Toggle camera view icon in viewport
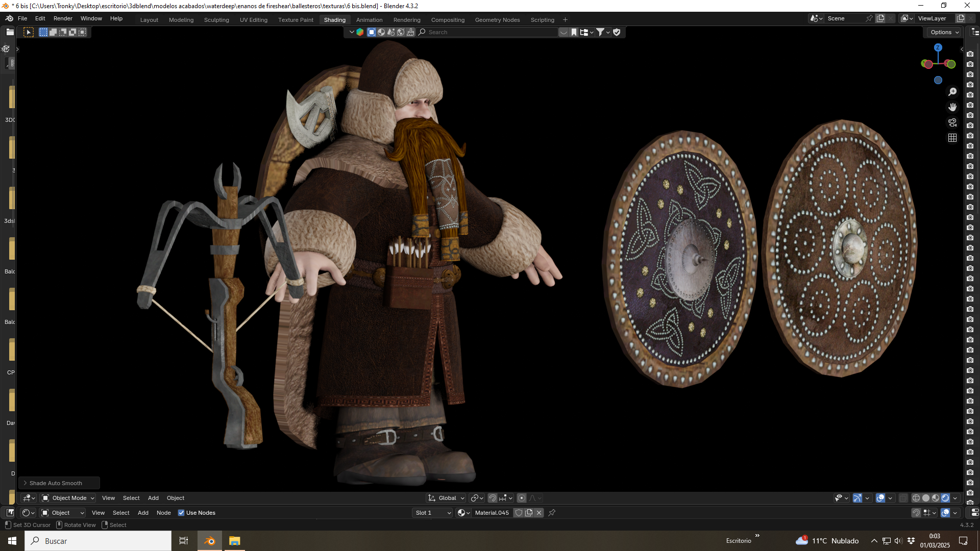The image size is (980, 551). (952, 122)
